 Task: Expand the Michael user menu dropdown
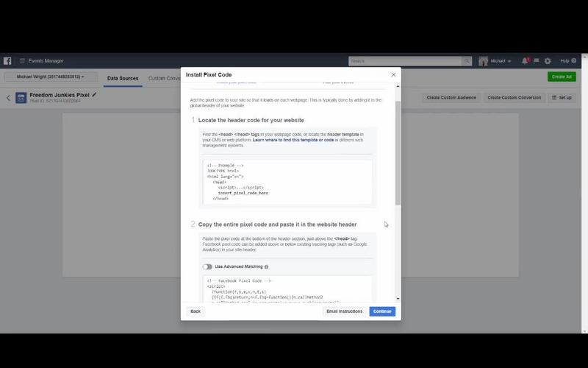tap(501, 61)
